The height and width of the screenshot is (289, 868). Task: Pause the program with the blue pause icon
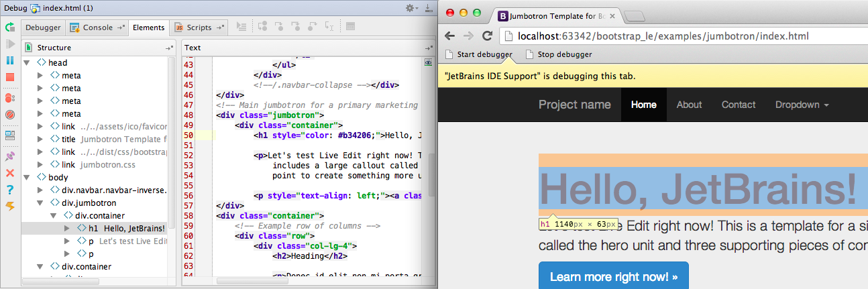point(10,60)
